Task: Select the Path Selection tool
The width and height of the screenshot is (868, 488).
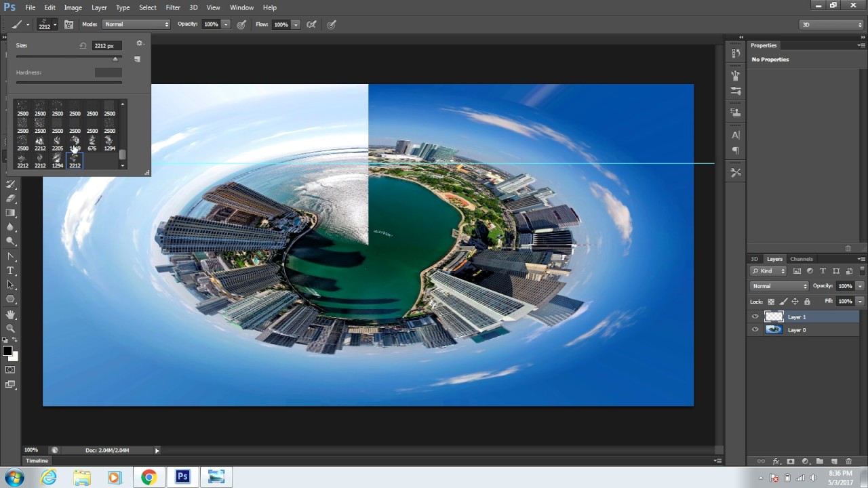Action: (x=11, y=285)
